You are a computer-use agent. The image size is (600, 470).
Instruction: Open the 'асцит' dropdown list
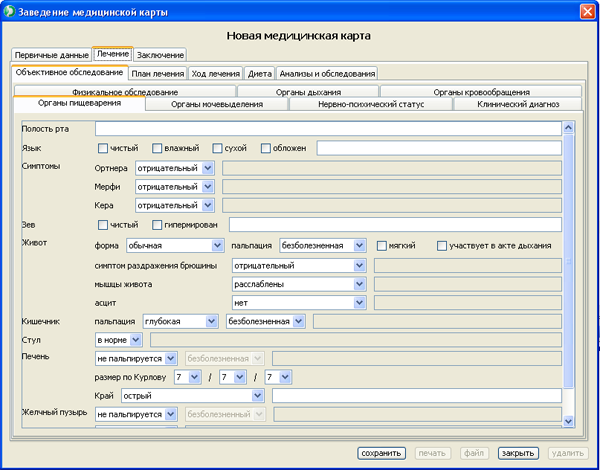click(x=359, y=302)
